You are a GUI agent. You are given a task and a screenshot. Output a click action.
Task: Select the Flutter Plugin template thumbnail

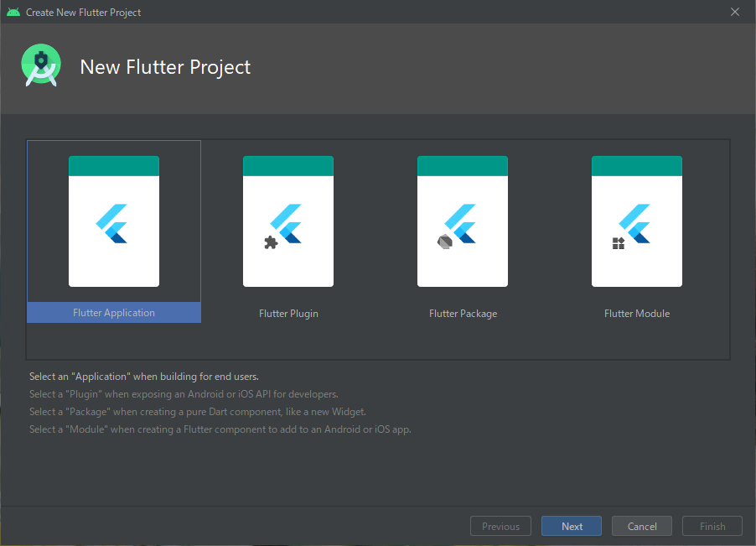pos(288,221)
